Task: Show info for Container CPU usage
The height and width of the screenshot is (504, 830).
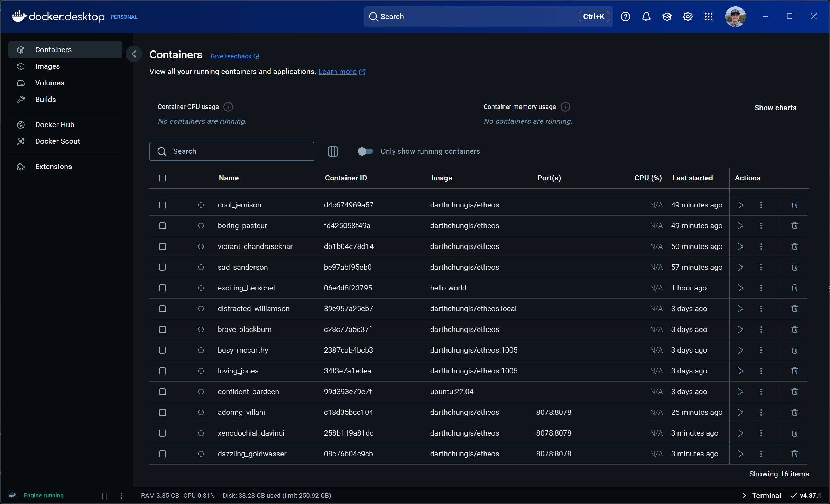Action: coord(228,107)
